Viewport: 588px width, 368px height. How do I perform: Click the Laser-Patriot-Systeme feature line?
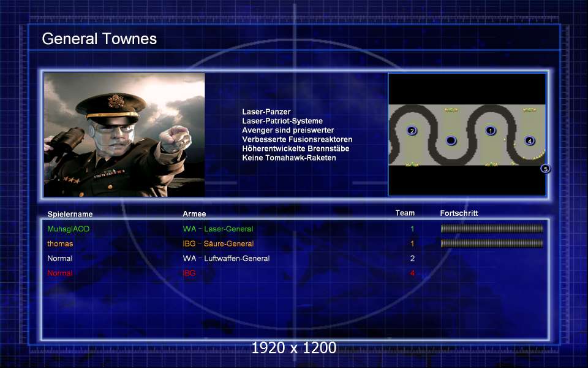[282, 121]
